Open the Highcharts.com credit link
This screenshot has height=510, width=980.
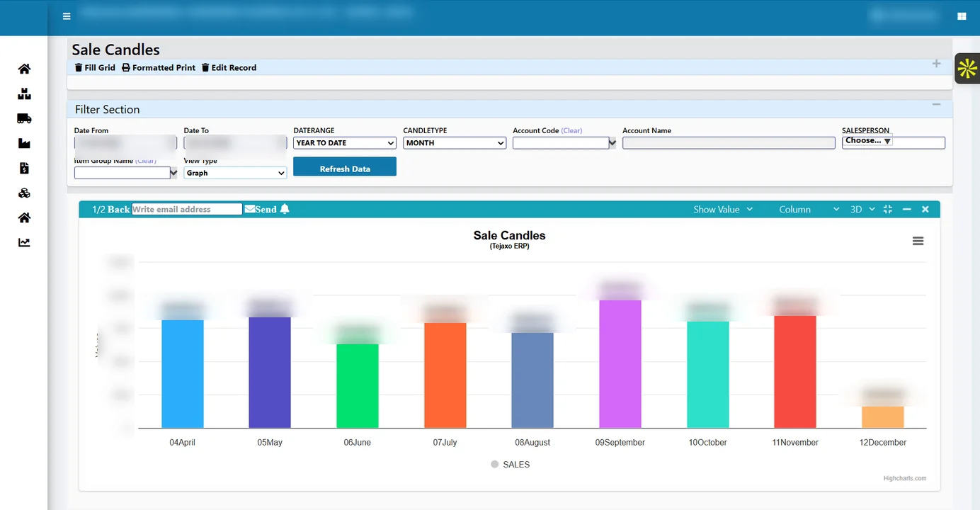[x=904, y=478]
